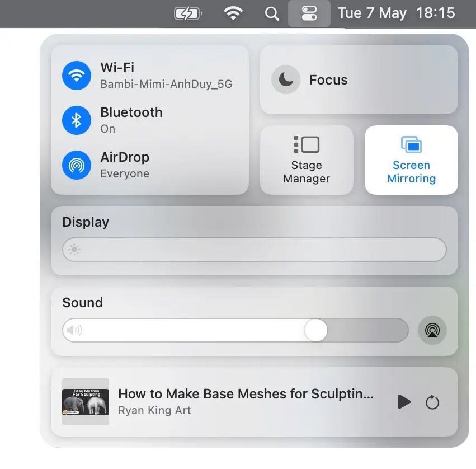The image size is (476, 469).
Task: Open Screen Mirroring options
Action: [x=411, y=160]
